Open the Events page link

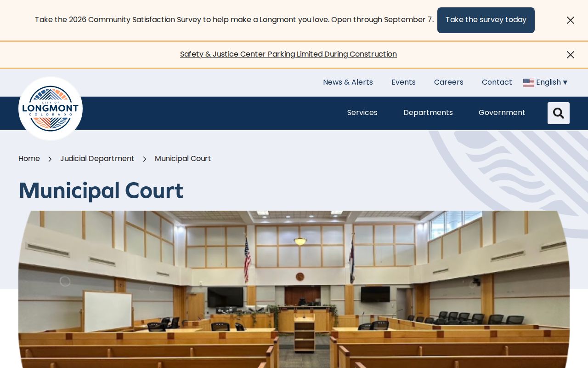(403, 82)
